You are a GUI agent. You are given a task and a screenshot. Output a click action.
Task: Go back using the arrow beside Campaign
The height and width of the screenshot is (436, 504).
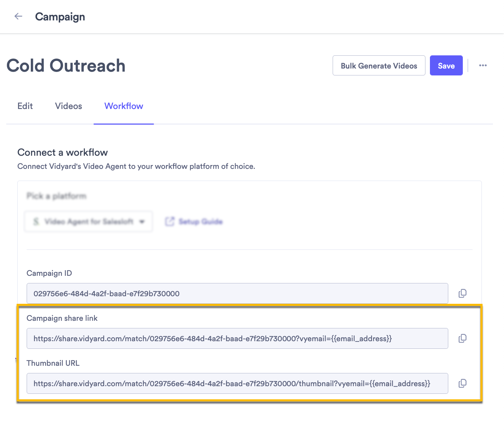coord(18,16)
